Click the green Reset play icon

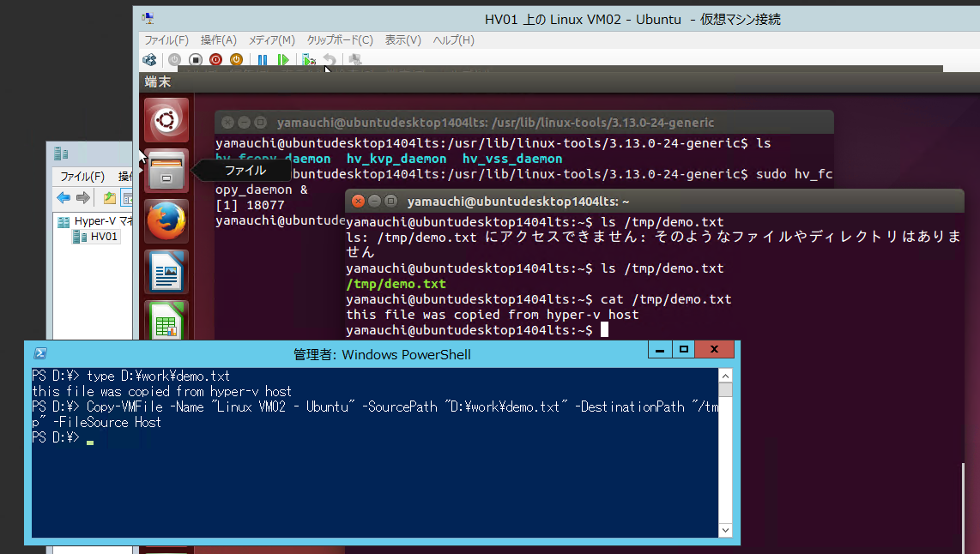pos(283,60)
